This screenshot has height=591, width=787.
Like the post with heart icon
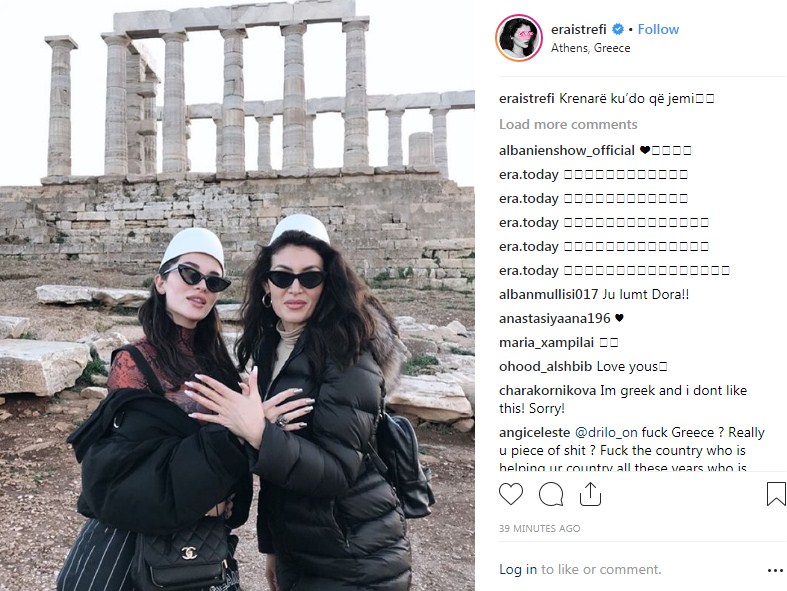click(x=511, y=494)
